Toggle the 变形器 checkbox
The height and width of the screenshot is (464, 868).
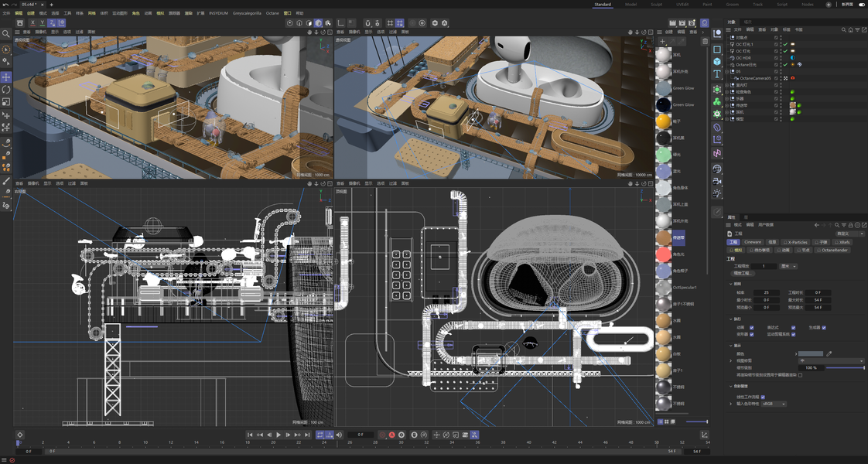pos(752,334)
